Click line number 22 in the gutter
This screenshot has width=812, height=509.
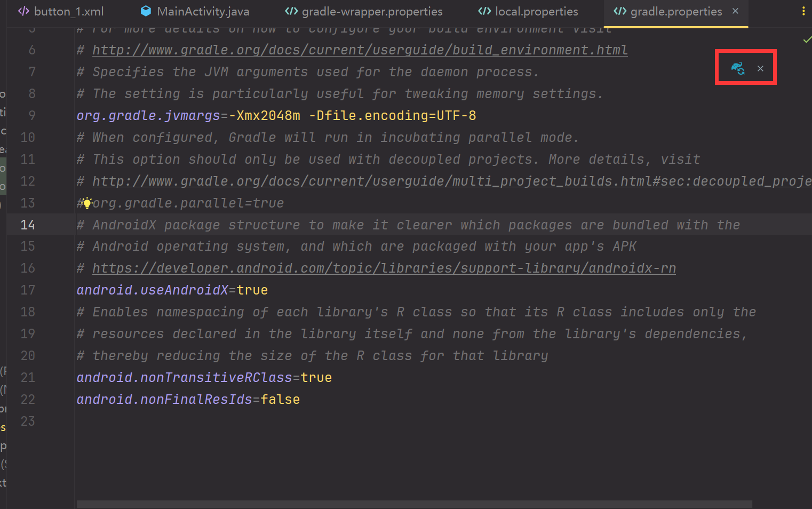click(28, 400)
